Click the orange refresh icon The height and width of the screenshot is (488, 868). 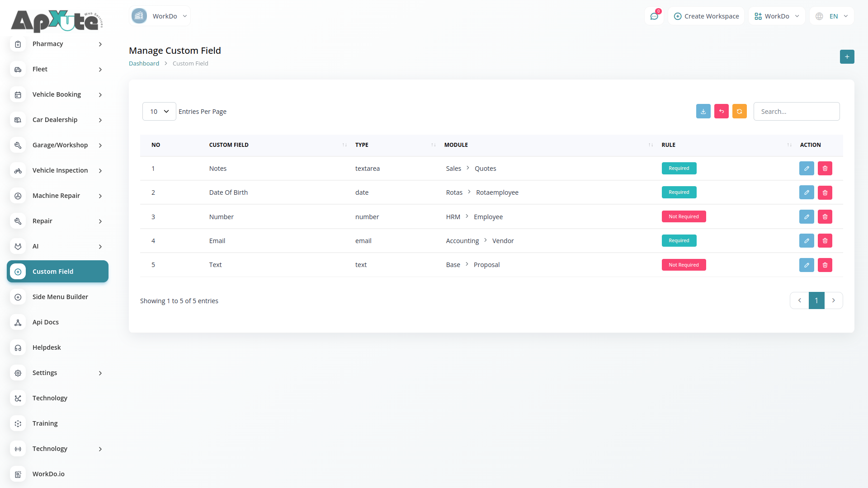[739, 111]
